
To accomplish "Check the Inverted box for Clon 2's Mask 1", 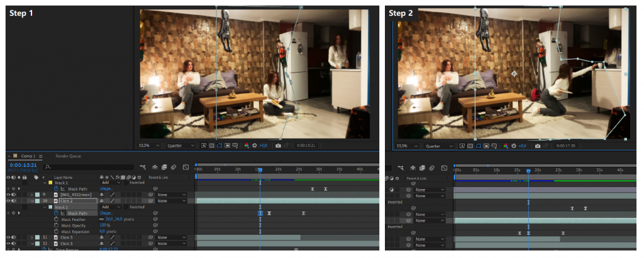I will [x=127, y=207].
